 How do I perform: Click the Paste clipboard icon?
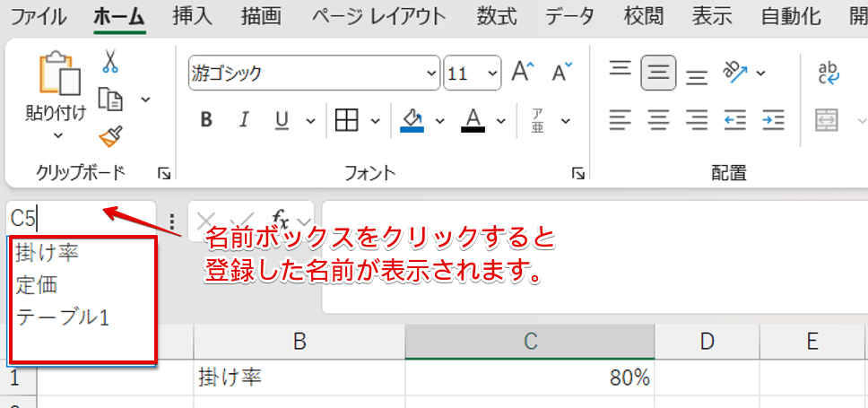point(60,73)
